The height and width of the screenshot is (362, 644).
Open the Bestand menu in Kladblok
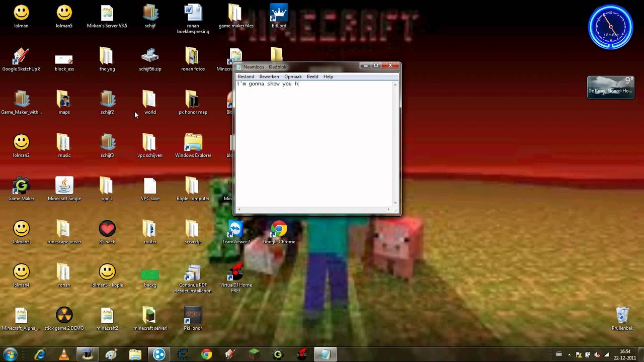(246, 76)
